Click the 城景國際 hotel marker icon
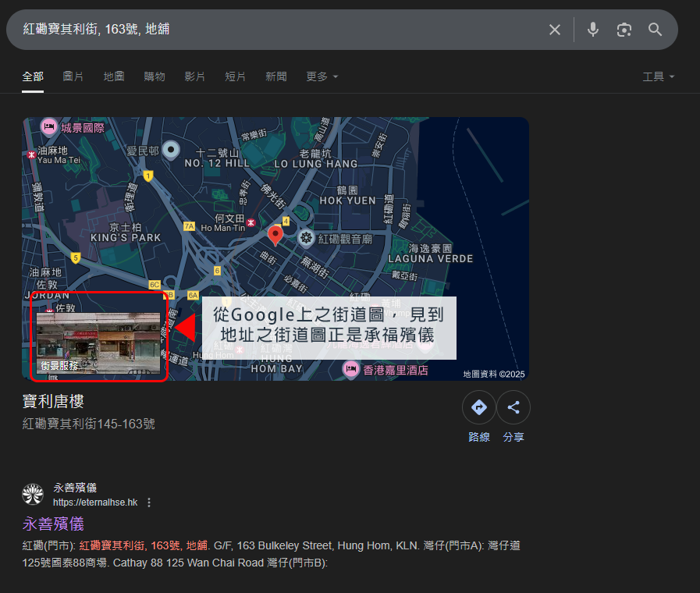Viewport: 700px width, 593px height. click(49, 126)
